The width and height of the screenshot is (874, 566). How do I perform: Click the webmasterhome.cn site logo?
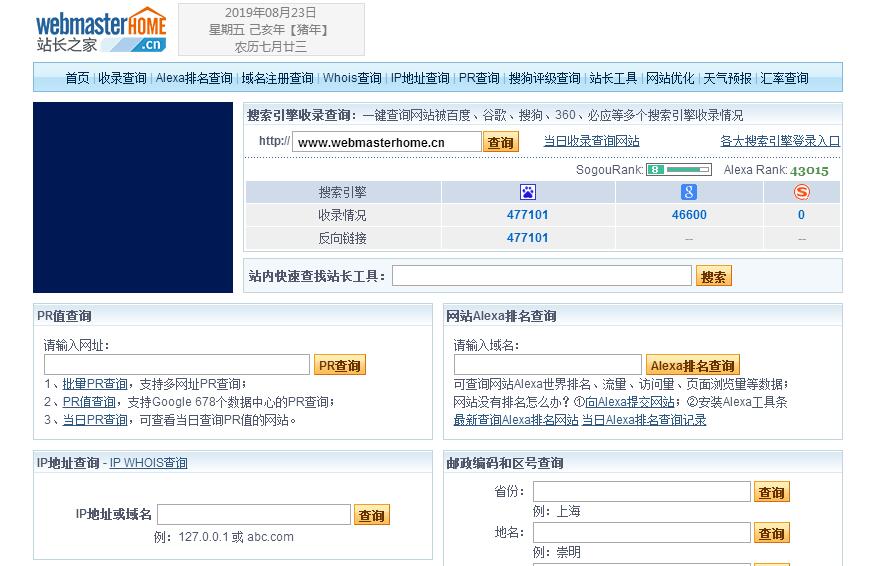(x=101, y=31)
